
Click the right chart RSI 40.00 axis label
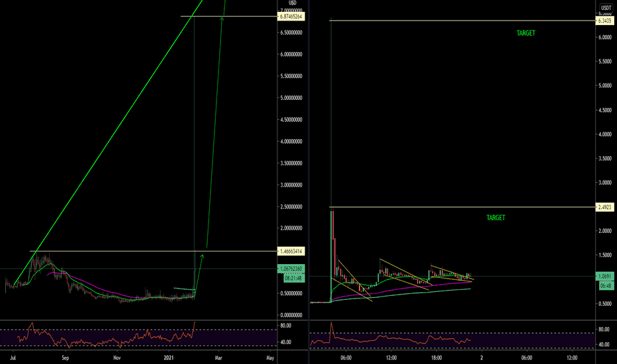click(x=604, y=344)
